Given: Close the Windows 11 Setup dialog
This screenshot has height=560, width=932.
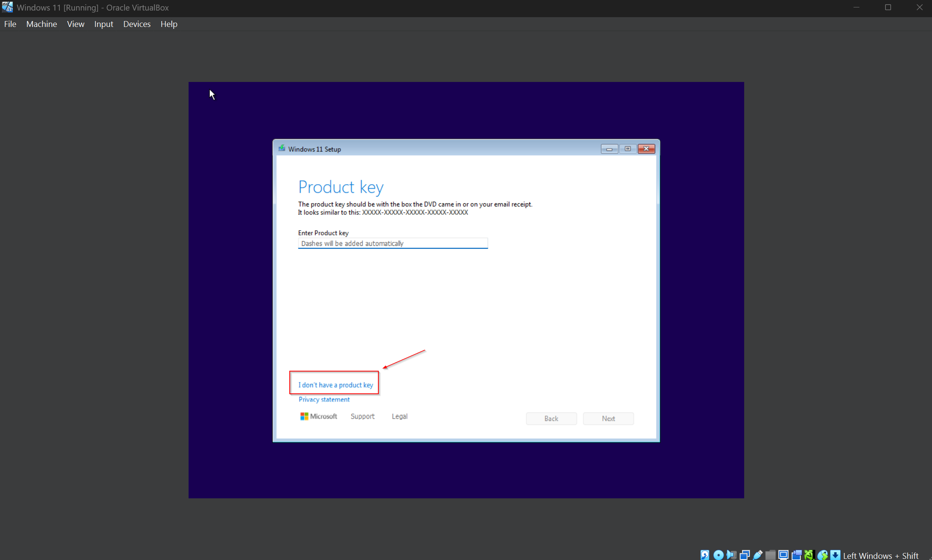Looking at the screenshot, I should click(646, 149).
